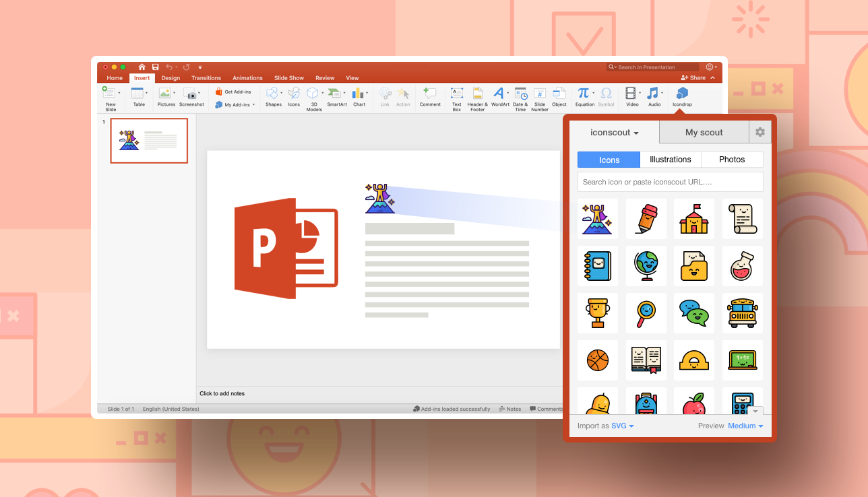
Task: Open the Transitions tab
Action: 206,78
